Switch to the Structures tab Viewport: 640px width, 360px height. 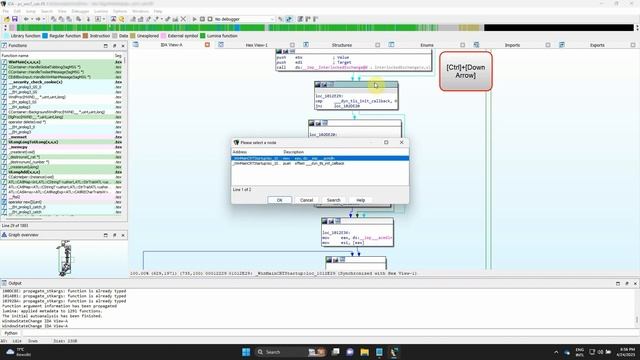coord(342,45)
